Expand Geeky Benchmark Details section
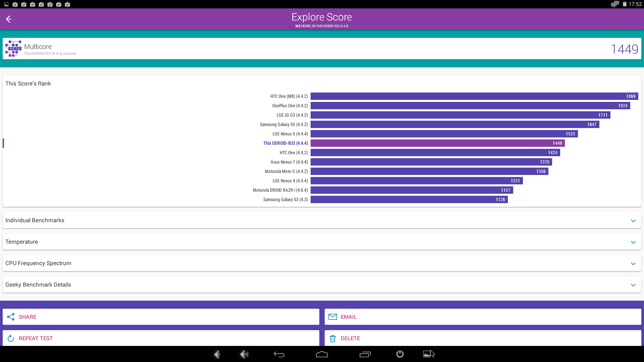 click(x=322, y=285)
